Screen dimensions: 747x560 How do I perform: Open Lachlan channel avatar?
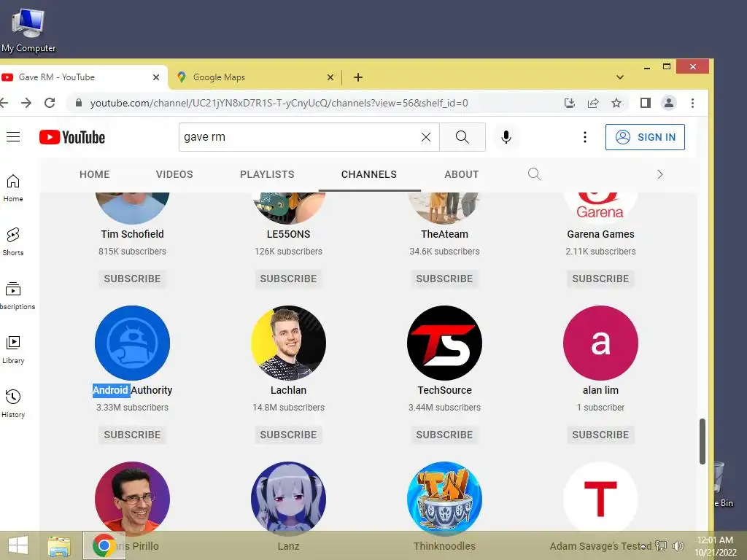click(x=288, y=343)
